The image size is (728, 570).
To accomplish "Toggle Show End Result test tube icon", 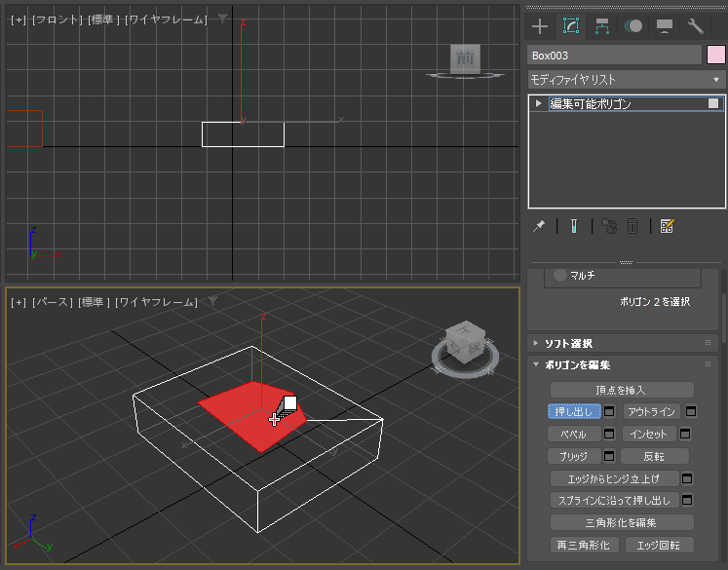I will click(574, 226).
